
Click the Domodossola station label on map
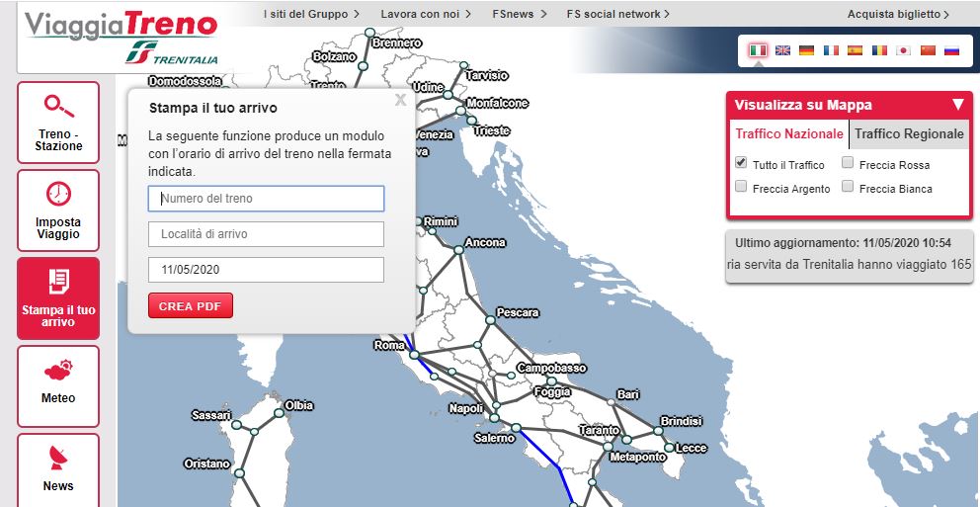coord(185,81)
